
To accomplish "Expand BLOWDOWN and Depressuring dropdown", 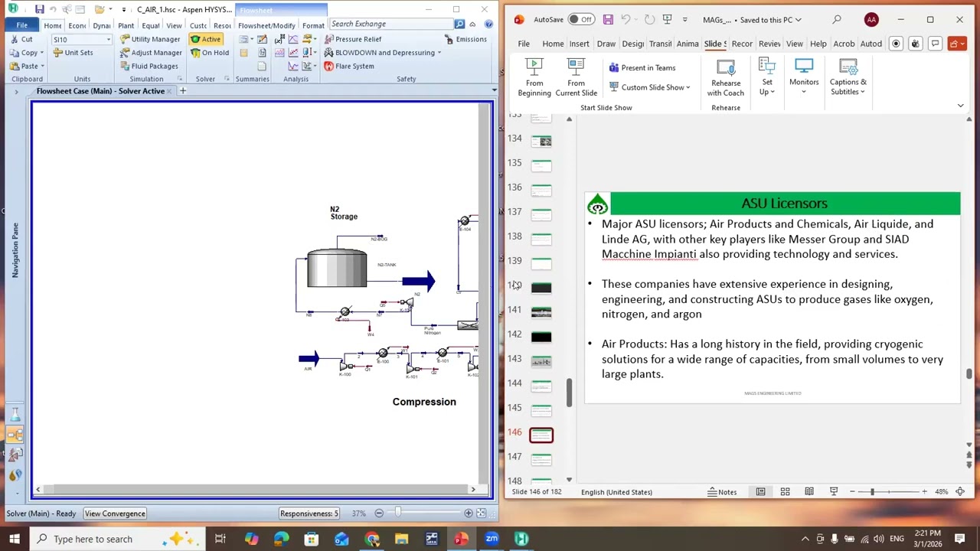I will (439, 53).
